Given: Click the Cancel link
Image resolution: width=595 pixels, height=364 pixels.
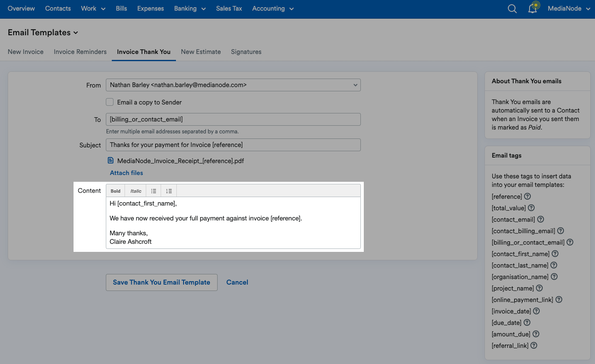Looking at the screenshot, I should 237,282.
